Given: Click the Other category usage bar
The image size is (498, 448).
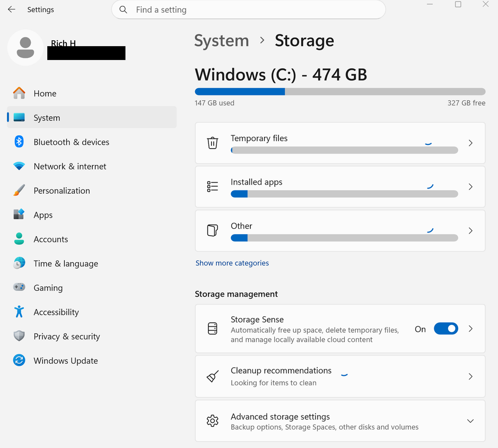Looking at the screenshot, I should 344,238.
